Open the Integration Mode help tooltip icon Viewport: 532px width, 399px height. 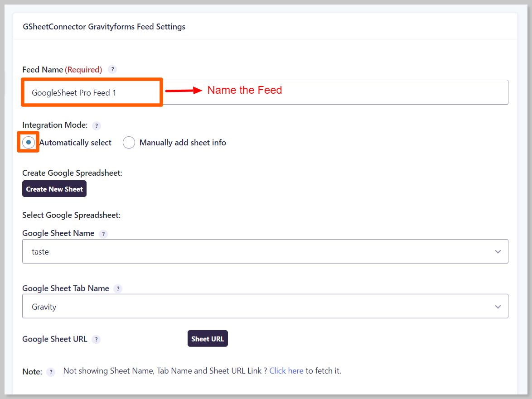[96, 125]
